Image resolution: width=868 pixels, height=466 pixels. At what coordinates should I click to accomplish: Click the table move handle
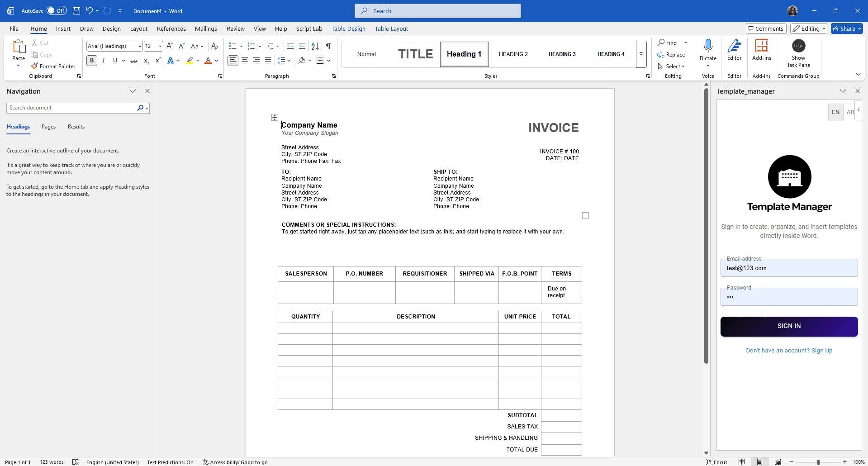click(275, 117)
